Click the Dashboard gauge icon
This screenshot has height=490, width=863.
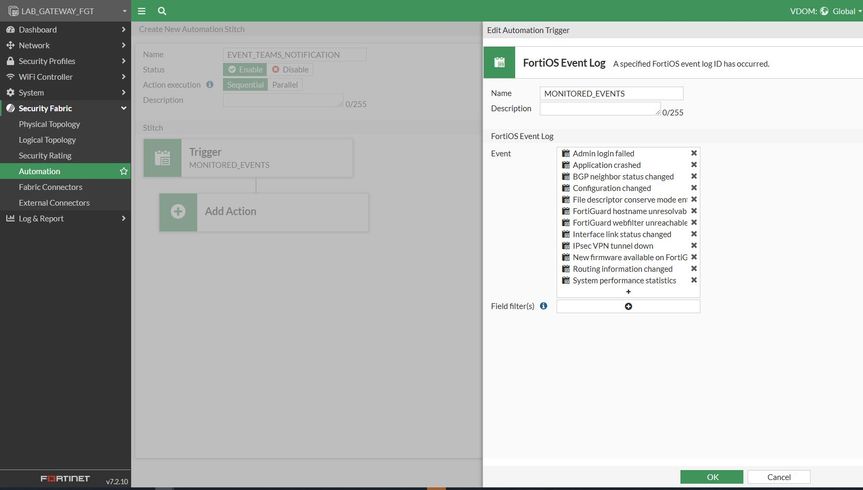(10, 30)
